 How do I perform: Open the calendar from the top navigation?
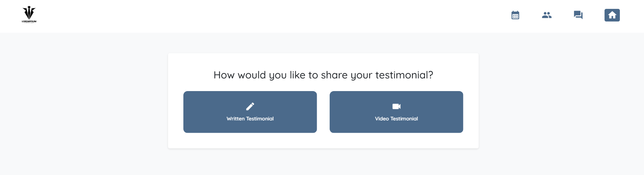(515, 15)
